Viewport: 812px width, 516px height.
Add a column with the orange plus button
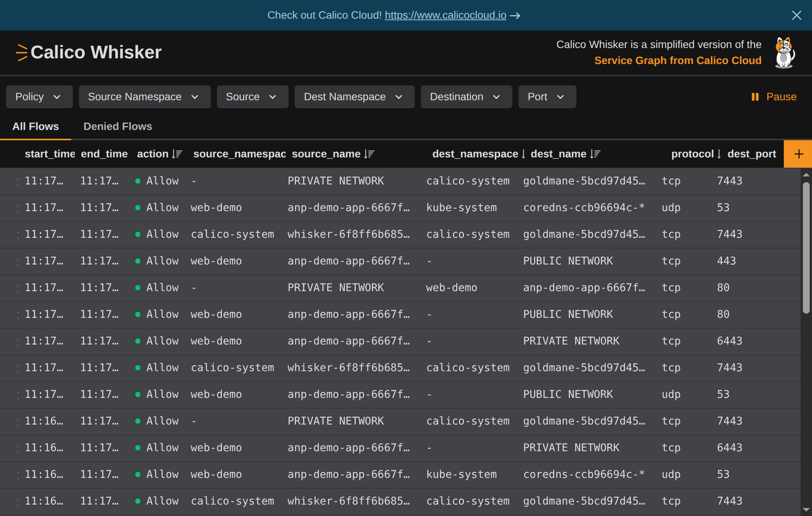click(x=798, y=154)
